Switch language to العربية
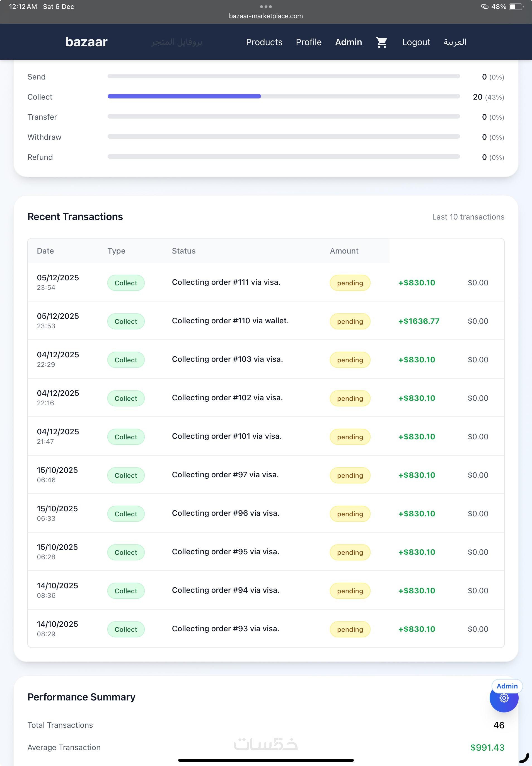 pyautogui.click(x=455, y=42)
